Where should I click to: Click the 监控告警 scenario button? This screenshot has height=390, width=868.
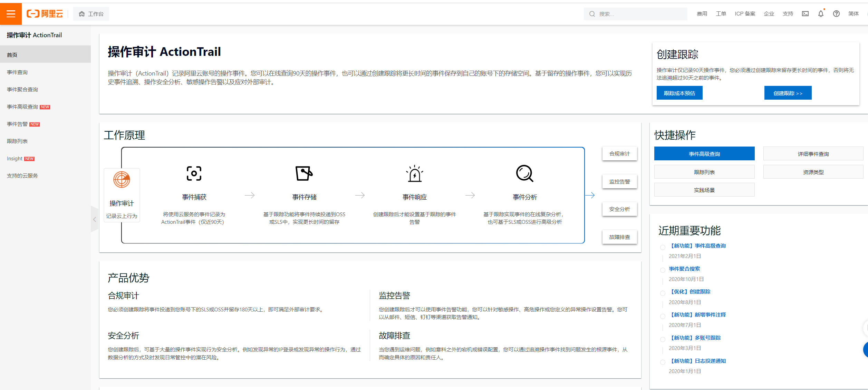tap(619, 181)
